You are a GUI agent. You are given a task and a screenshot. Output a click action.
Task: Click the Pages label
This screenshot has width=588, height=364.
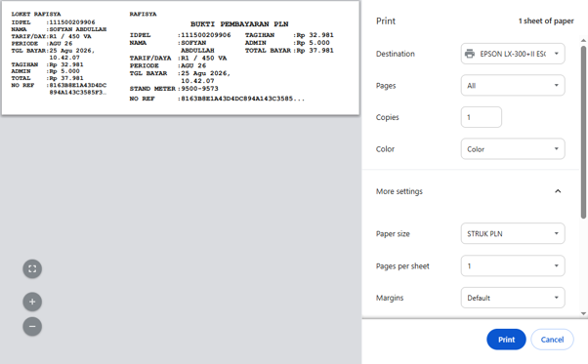[x=386, y=86]
